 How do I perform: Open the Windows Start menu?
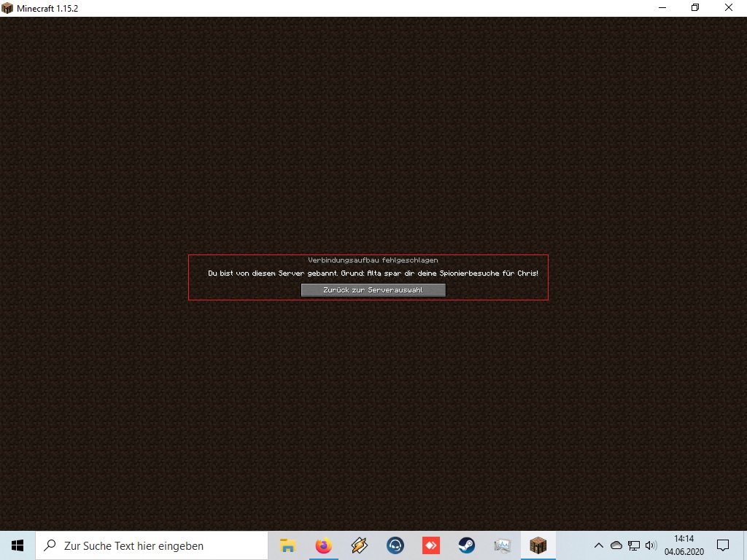click(x=18, y=545)
